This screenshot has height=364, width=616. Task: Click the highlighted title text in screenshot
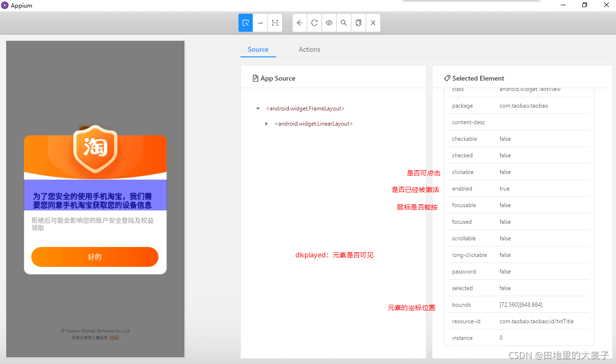click(95, 195)
